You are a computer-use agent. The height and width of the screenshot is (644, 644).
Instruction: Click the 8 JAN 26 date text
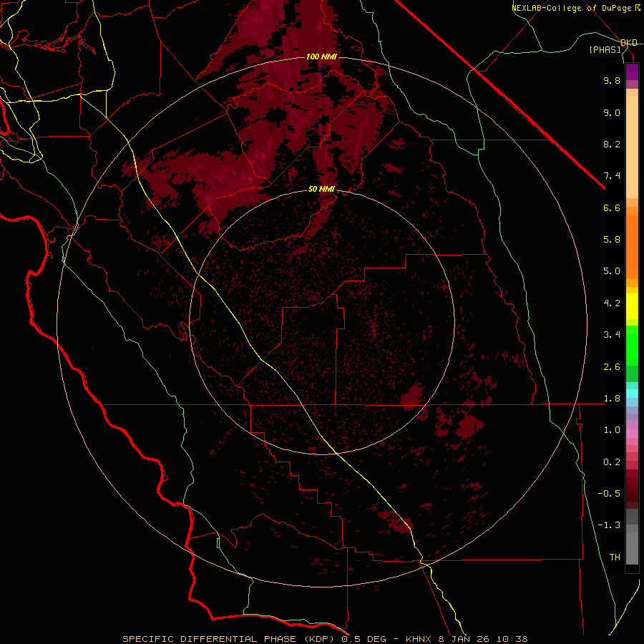coord(465,639)
